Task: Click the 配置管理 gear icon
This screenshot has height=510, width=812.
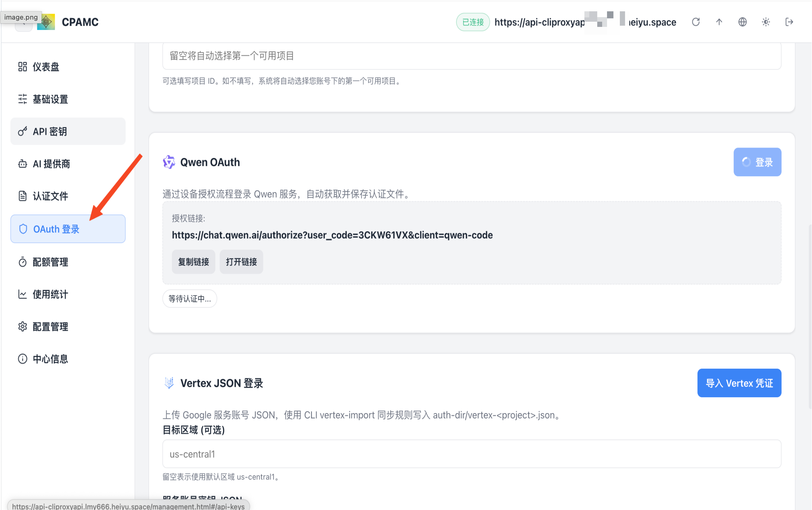Action: click(23, 327)
